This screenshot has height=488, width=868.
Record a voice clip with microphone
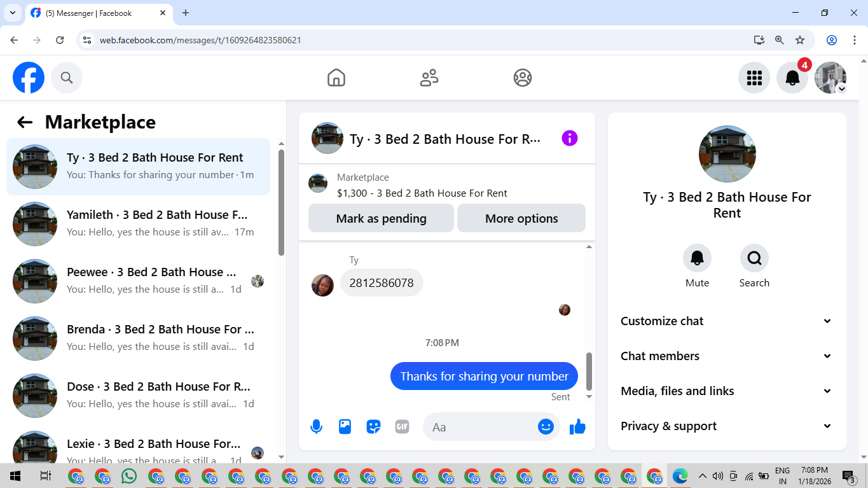pyautogui.click(x=316, y=427)
